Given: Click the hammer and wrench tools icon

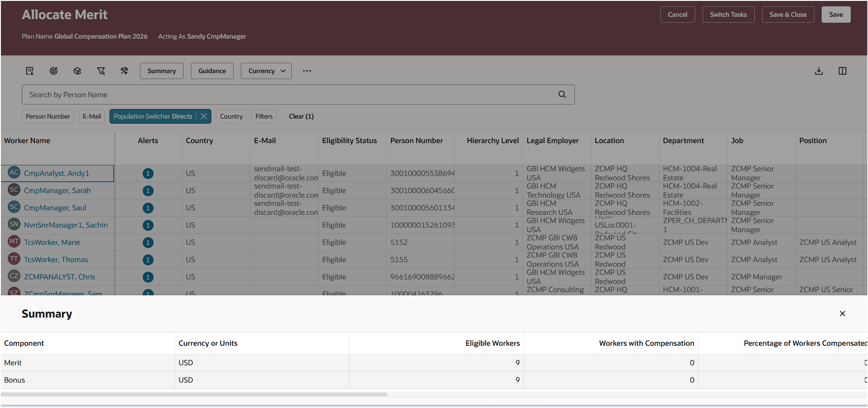Looking at the screenshot, I should coord(125,71).
